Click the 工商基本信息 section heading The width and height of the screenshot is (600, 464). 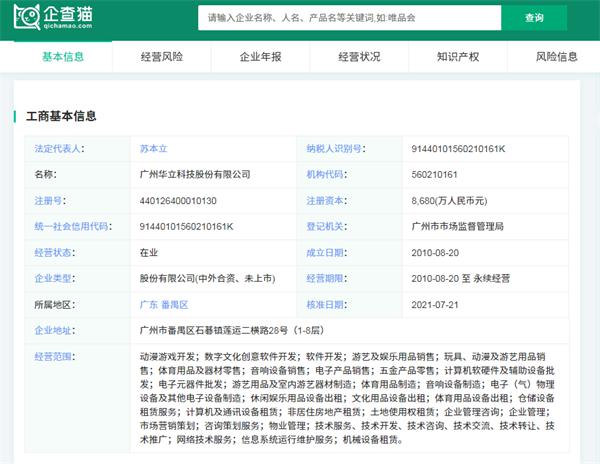[61, 116]
